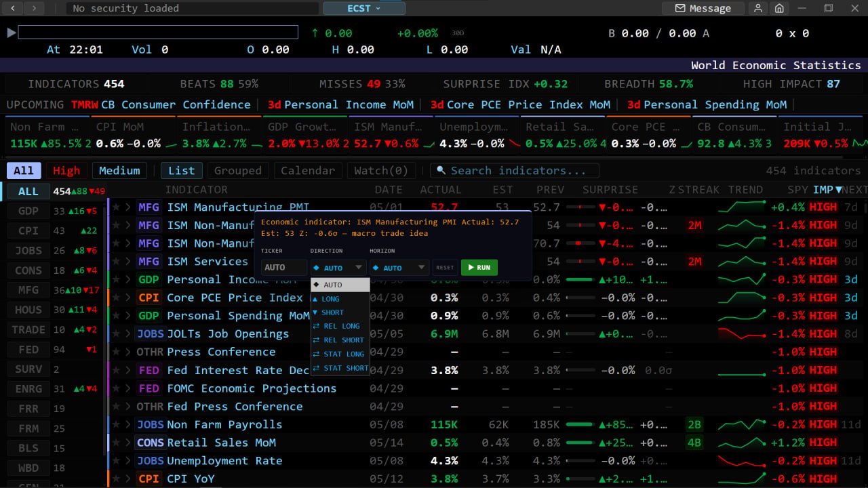Click FED badge on FOMC Economic Projections row
This screenshot has height=488, width=868.
(x=149, y=388)
